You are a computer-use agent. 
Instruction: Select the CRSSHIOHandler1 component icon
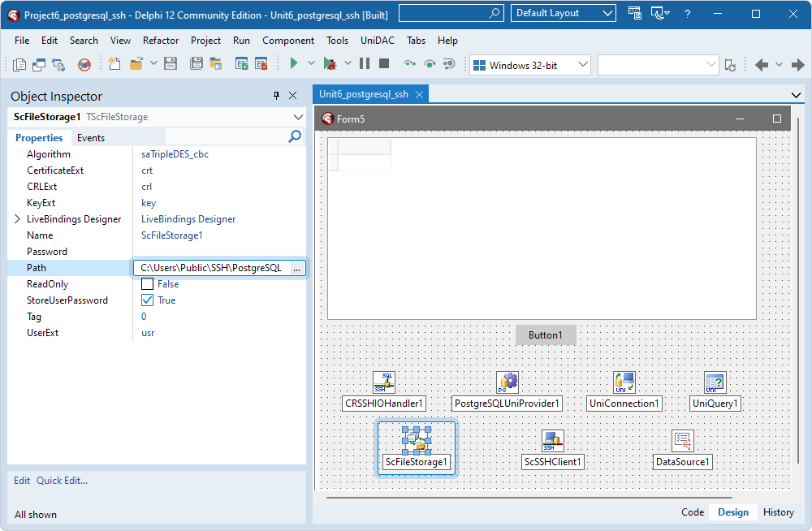(384, 382)
